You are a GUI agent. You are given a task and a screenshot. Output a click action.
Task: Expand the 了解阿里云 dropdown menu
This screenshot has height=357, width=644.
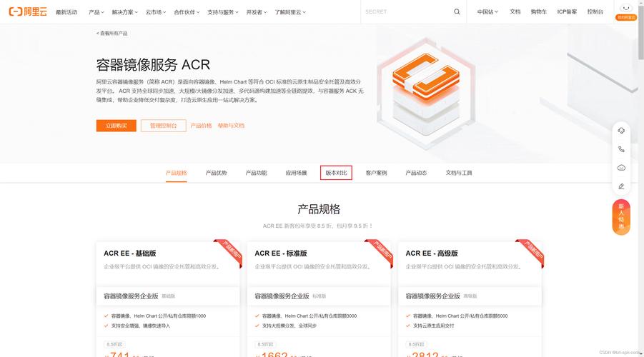[x=290, y=12]
